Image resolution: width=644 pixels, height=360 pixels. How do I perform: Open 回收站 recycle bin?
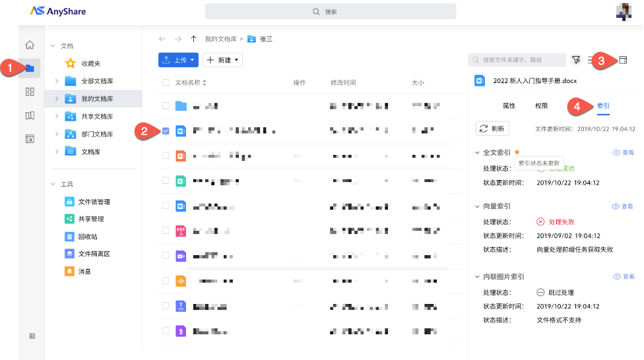pos(81,237)
